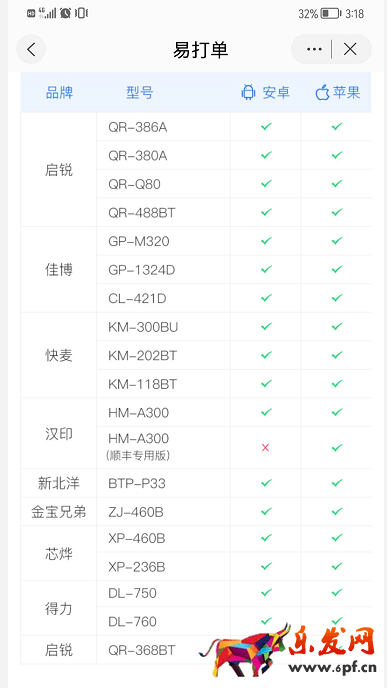This screenshot has height=688, width=387.
Task: Tap the 佳博 brand cell
Action: (x=58, y=270)
